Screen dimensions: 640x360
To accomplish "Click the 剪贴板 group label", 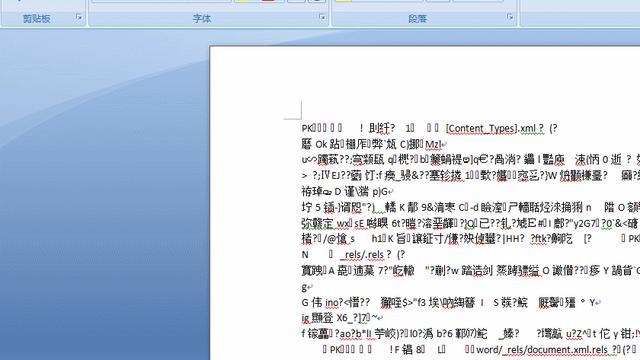I will tap(36, 18).
